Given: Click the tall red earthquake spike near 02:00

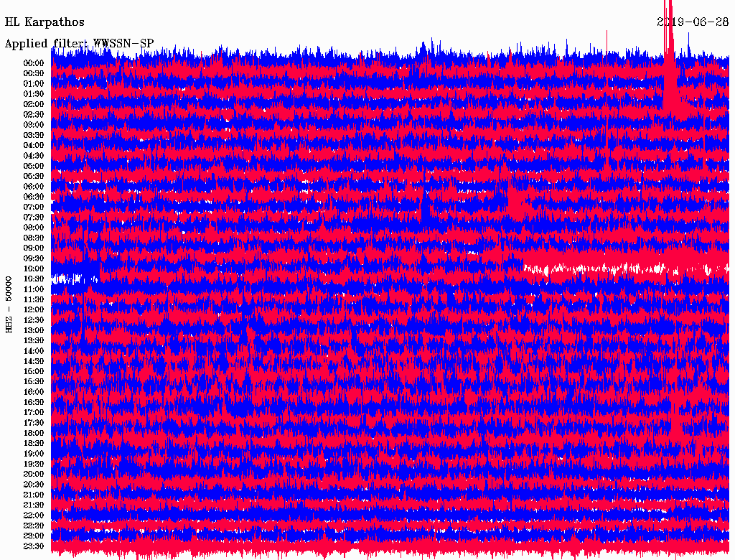Looking at the screenshot, I should click(670, 59).
